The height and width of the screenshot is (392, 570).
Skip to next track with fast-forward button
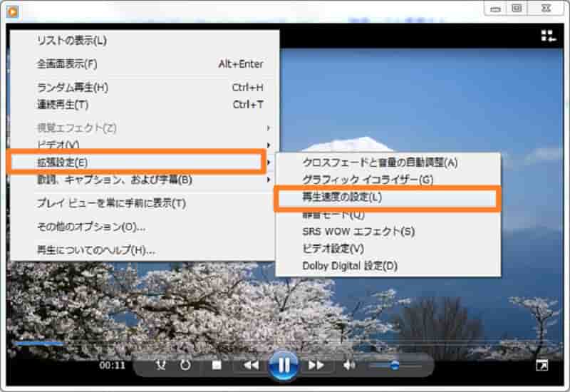(x=316, y=365)
